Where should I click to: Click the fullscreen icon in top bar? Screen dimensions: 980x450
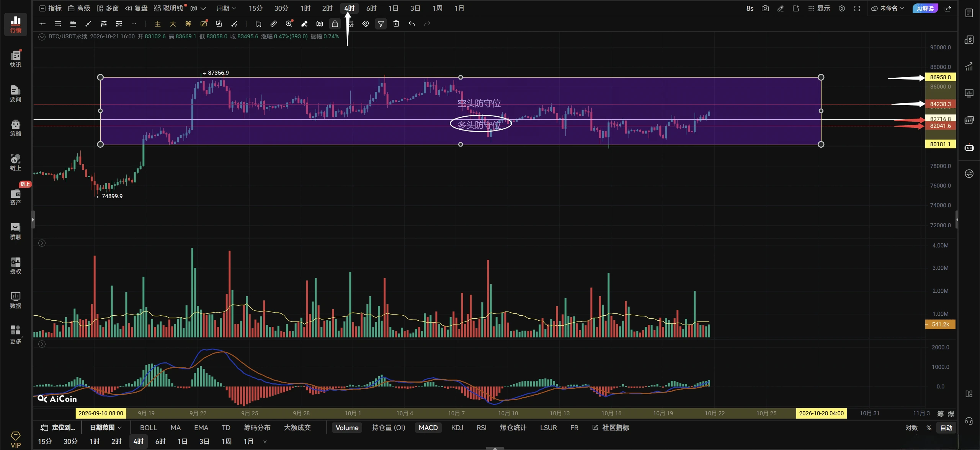click(857, 8)
